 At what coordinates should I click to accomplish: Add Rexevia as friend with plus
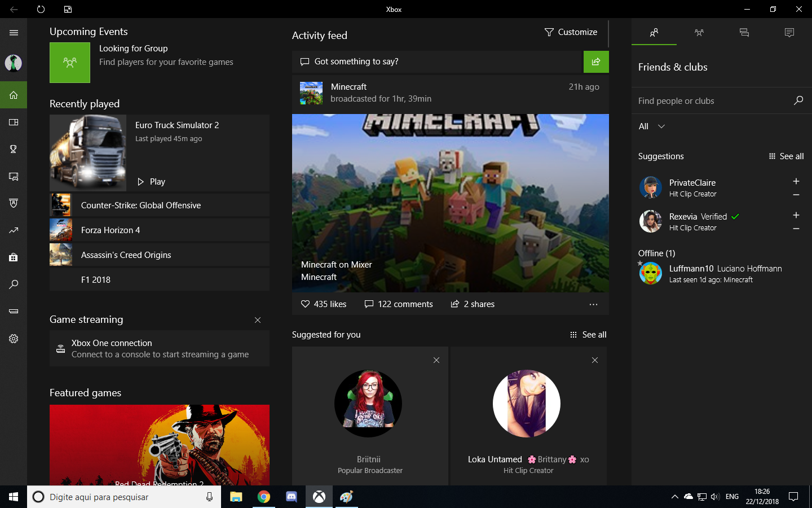click(x=796, y=215)
